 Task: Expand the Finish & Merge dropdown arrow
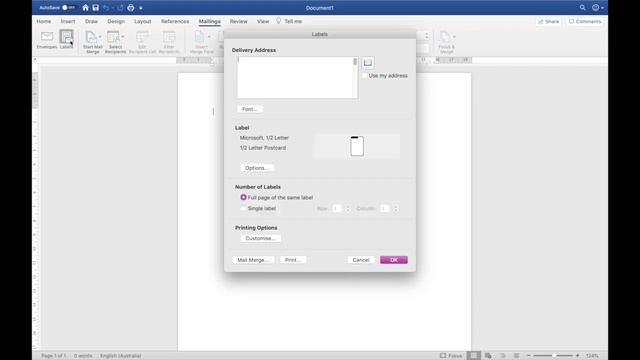454,36
